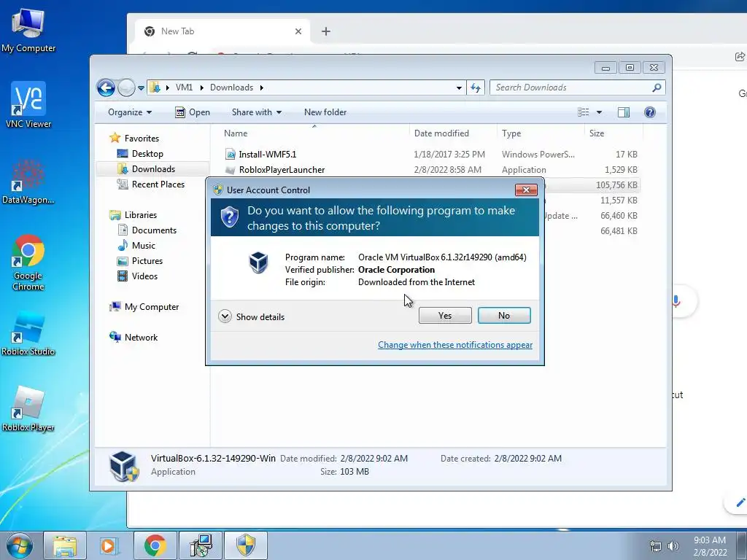Close the New Tab in Chrome
This screenshot has height=560, width=747.
(x=298, y=31)
